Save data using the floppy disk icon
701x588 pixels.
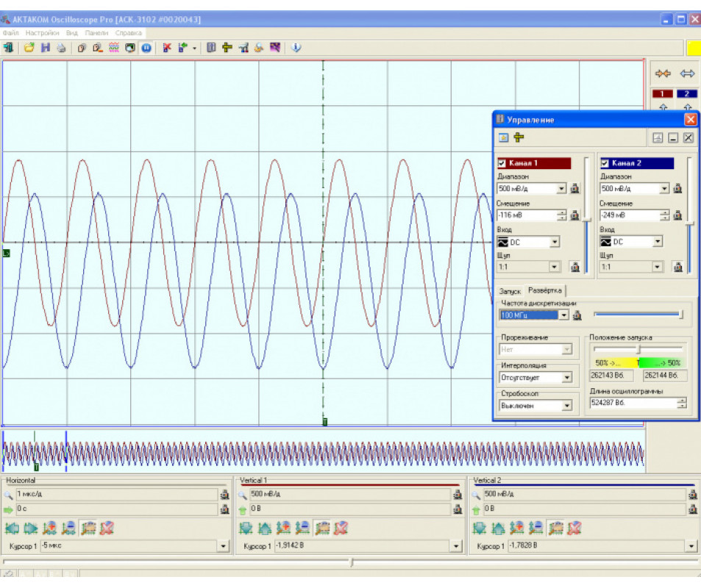pos(45,47)
